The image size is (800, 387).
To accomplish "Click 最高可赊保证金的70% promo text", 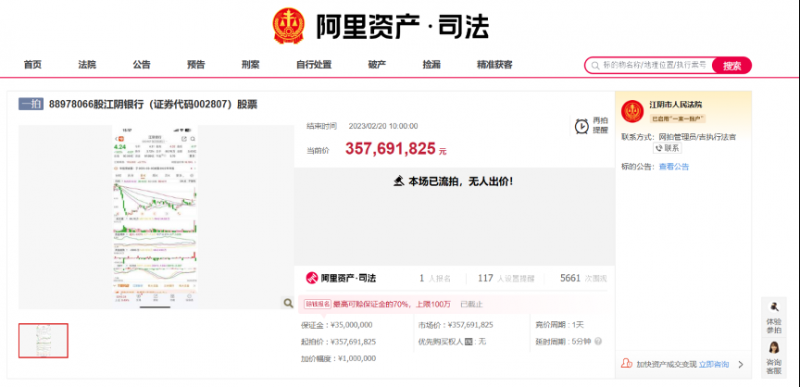I will [x=392, y=304].
